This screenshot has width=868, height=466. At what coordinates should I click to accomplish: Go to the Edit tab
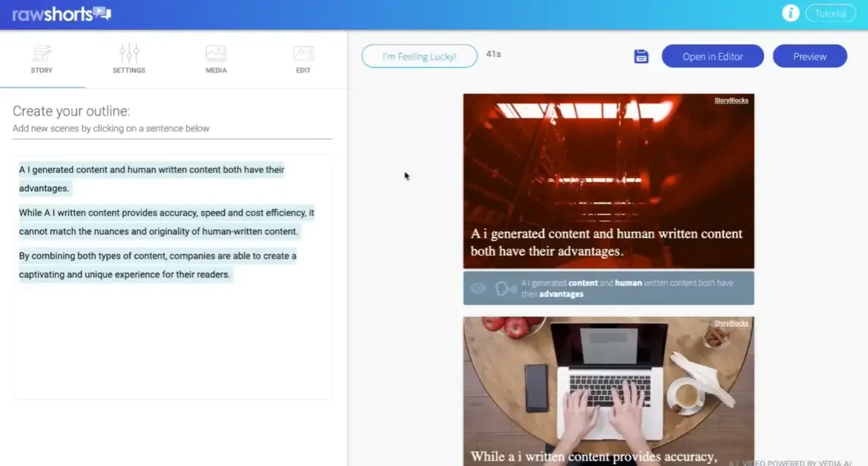pos(303,59)
